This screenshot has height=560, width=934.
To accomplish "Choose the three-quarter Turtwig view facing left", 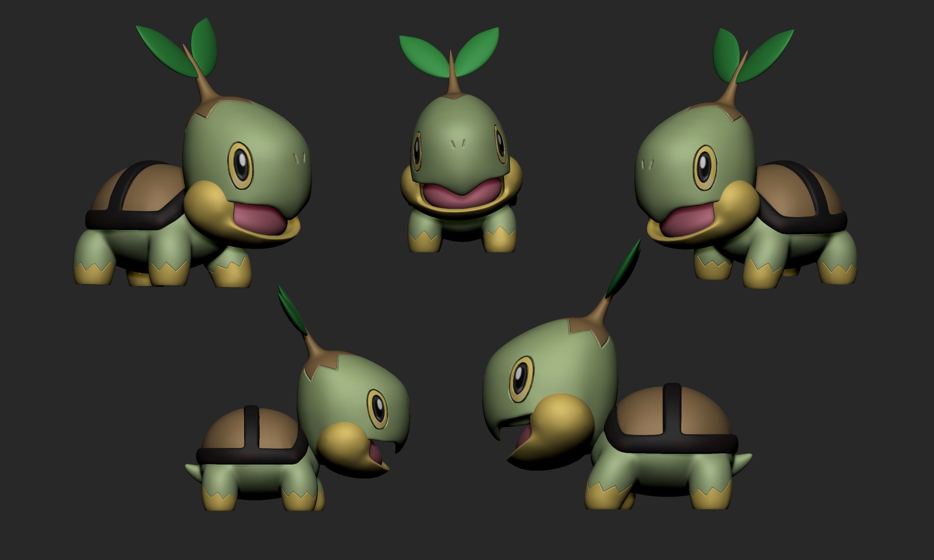I will click(746, 158).
